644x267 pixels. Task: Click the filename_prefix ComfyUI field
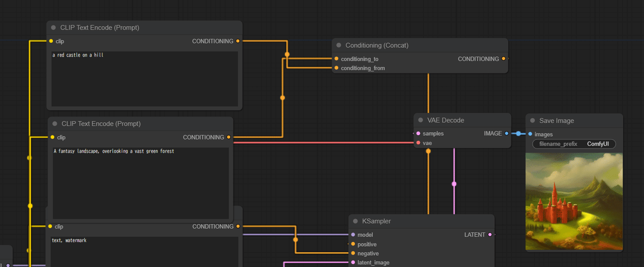pos(574,144)
